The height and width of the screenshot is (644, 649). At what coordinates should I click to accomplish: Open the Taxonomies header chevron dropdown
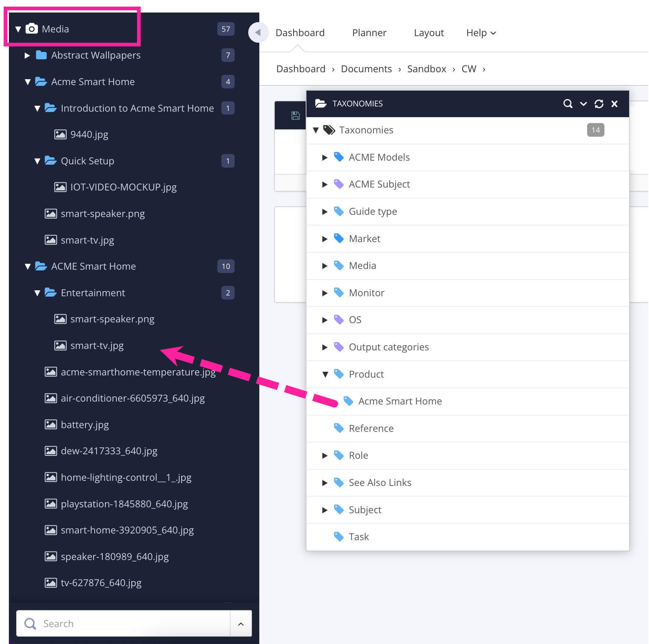[x=583, y=104]
